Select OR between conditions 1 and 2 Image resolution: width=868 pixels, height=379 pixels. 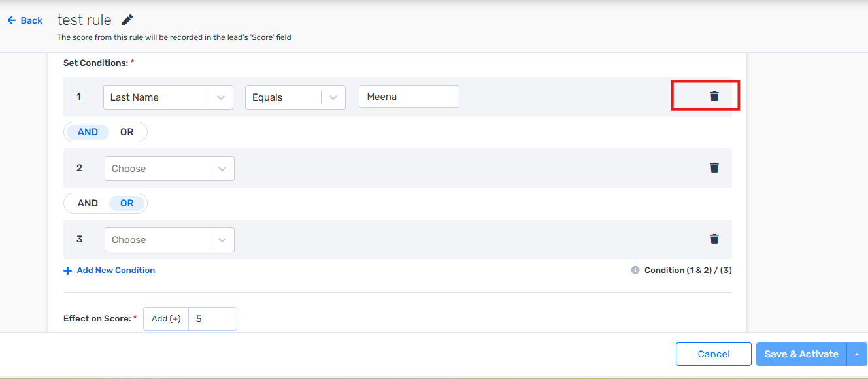(127, 132)
